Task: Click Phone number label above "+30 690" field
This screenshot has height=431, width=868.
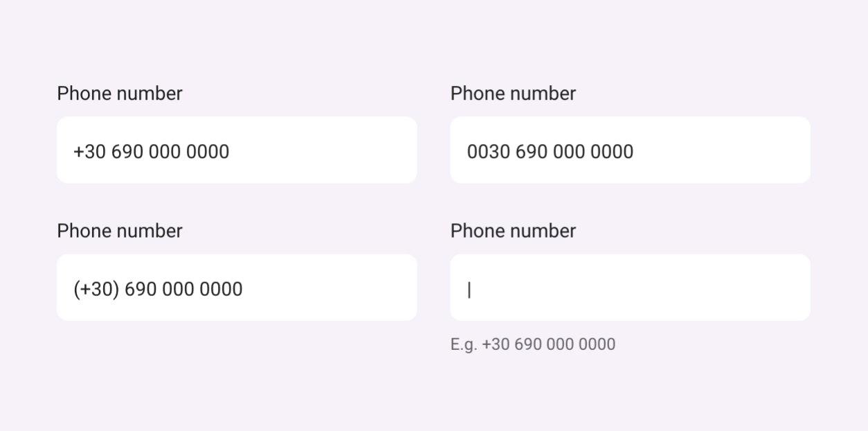Action: pyautogui.click(x=119, y=94)
